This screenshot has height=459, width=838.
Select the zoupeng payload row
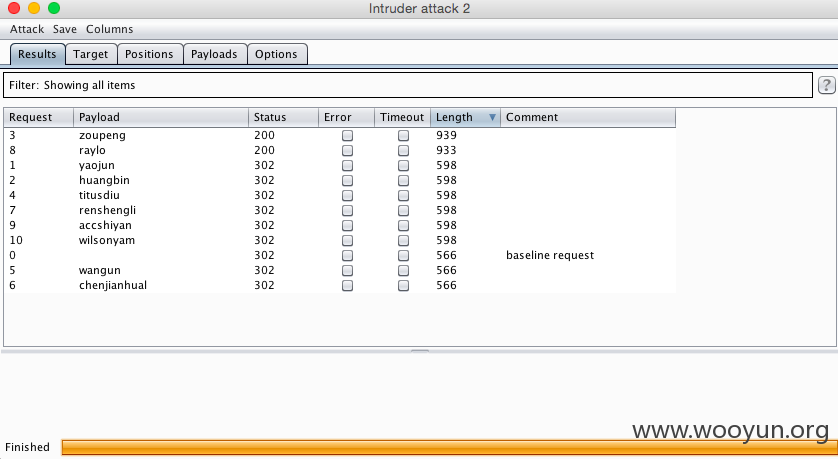pyautogui.click(x=340, y=135)
